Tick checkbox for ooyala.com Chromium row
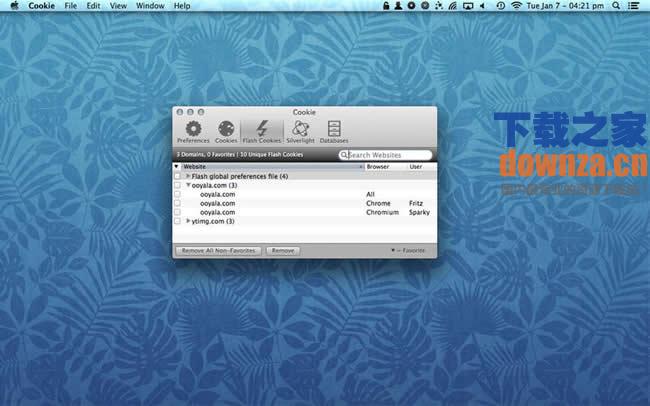The image size is (650, 406). point(177,212)
